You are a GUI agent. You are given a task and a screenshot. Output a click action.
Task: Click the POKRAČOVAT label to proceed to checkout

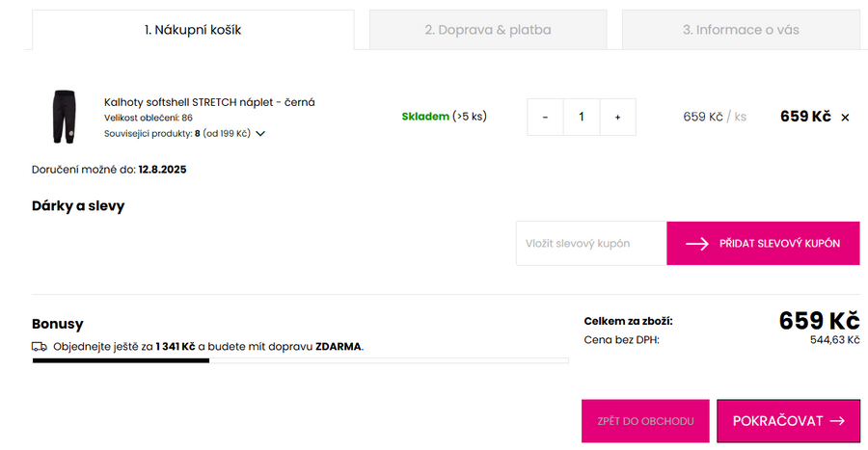[x=777, y=421]
